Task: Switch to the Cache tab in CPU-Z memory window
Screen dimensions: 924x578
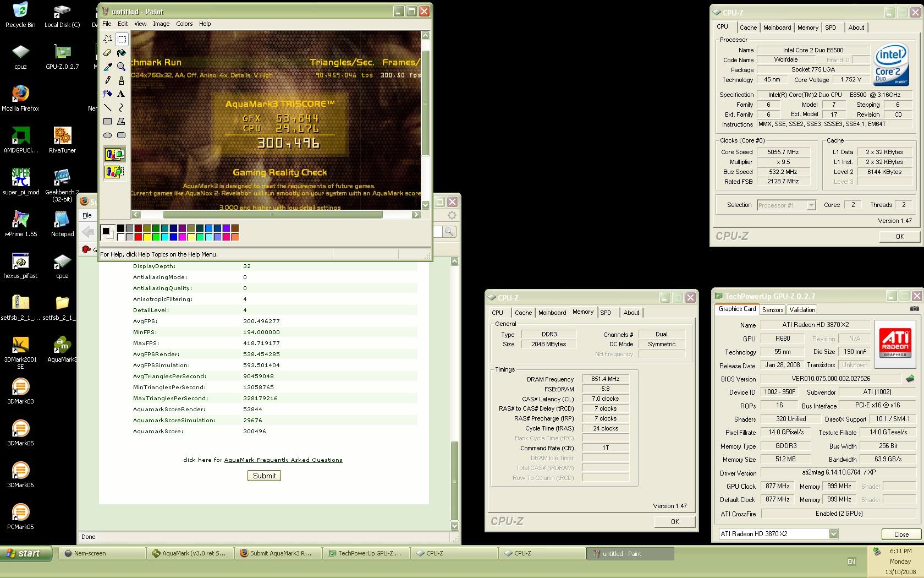Action: point(523,313)
